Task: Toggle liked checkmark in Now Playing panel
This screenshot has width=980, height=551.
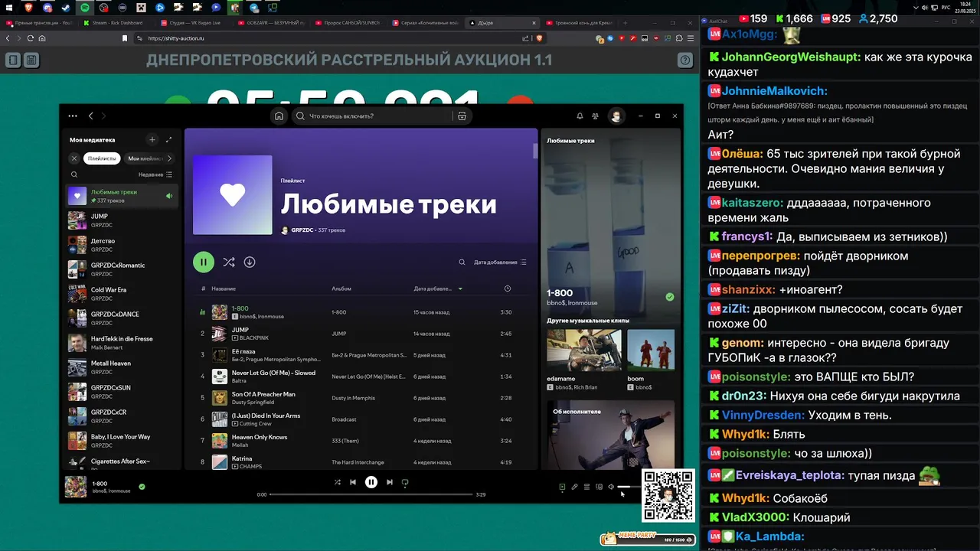Action: pyautogui.click(x=670, y=297)
